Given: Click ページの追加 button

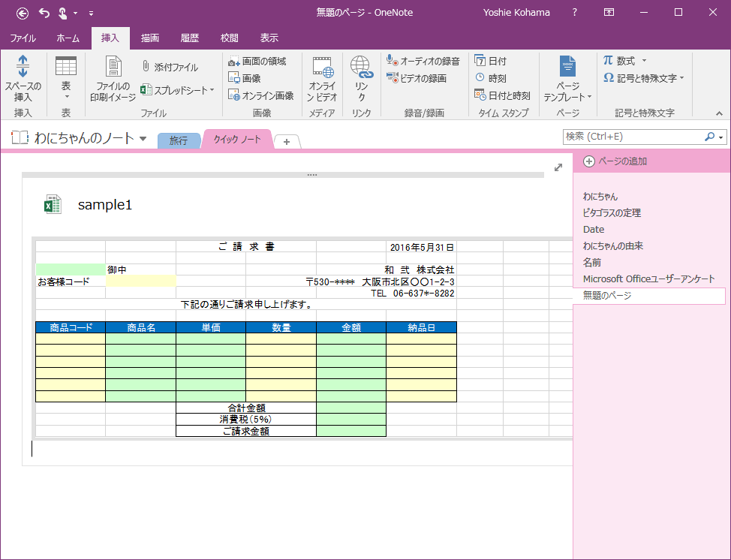Looking at the screenshot, I should coord(615,161).
